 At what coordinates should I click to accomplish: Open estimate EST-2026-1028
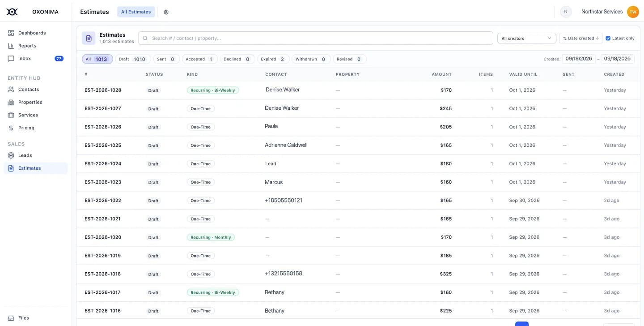pos(103,90)
